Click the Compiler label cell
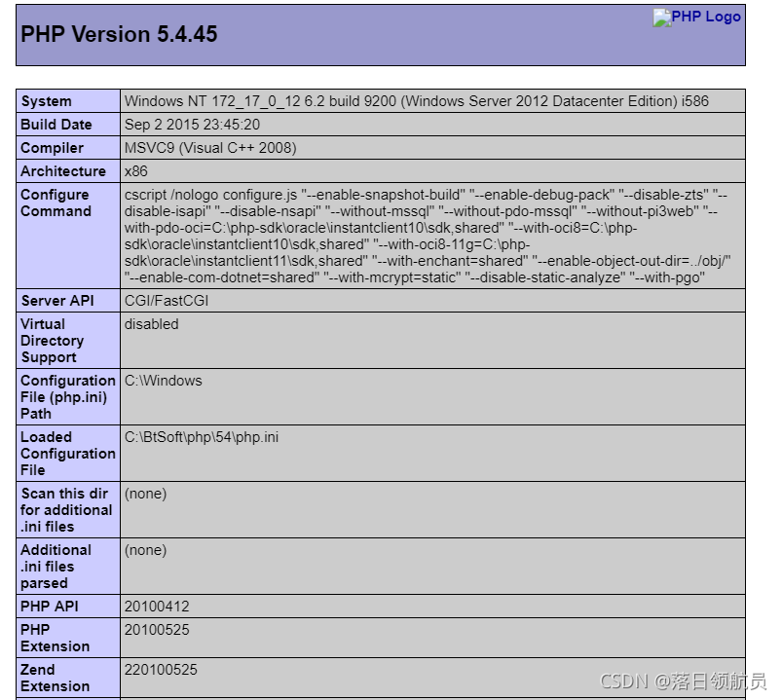Viewport: 782px width, 700px height. [68, 148]
